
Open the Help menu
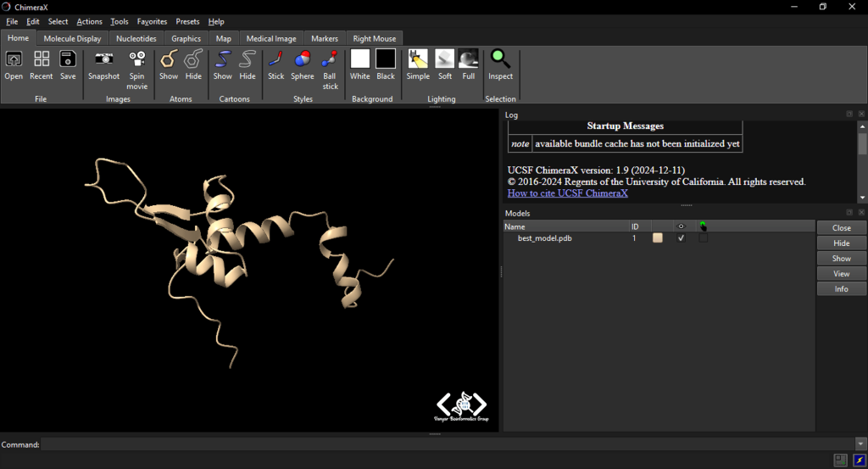(216, 21)
